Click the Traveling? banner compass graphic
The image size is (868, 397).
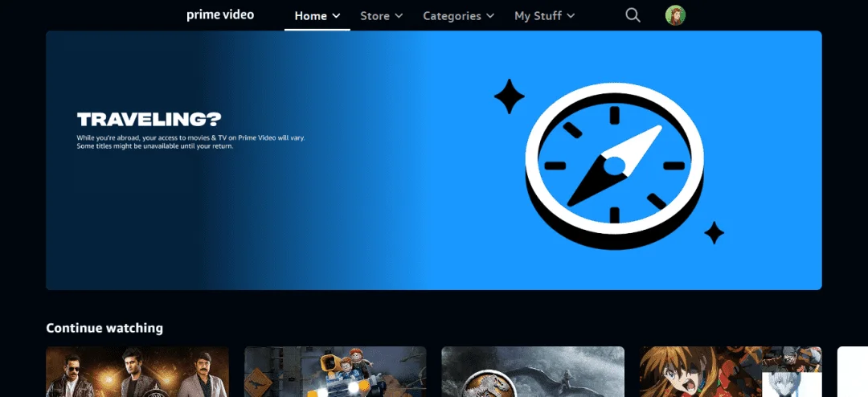coord(614,166)
